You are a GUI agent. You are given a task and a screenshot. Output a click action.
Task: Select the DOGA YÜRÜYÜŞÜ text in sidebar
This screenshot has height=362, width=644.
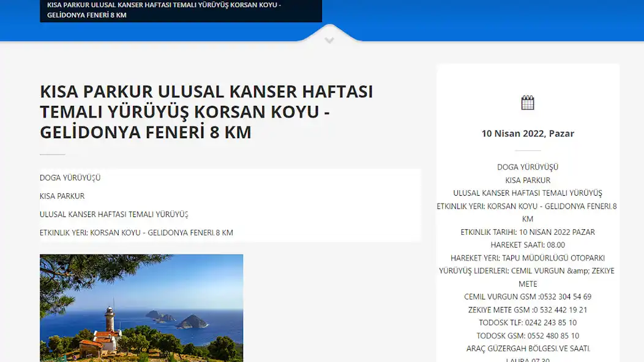coord(528,166)
